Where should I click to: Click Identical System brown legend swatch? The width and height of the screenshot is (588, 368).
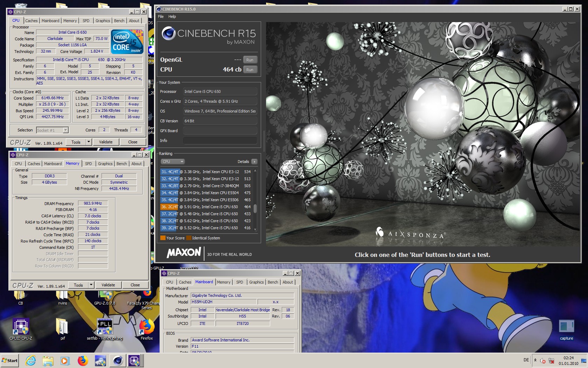(189, 238)
